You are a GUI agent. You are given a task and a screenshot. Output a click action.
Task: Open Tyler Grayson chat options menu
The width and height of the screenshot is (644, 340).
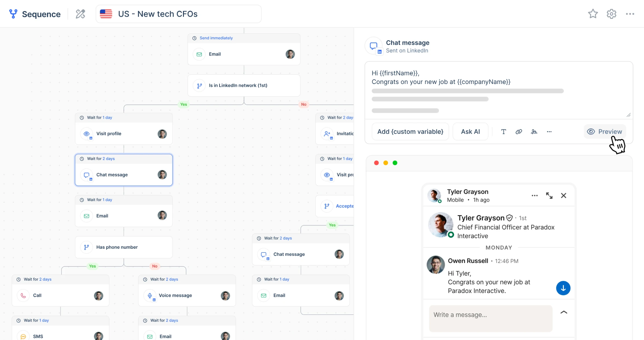[x=535, y=196]
